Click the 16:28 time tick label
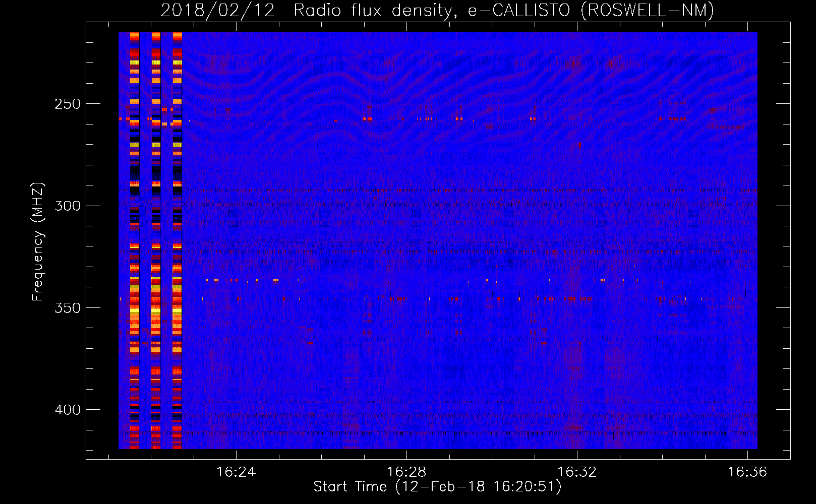 coord(406,472)
